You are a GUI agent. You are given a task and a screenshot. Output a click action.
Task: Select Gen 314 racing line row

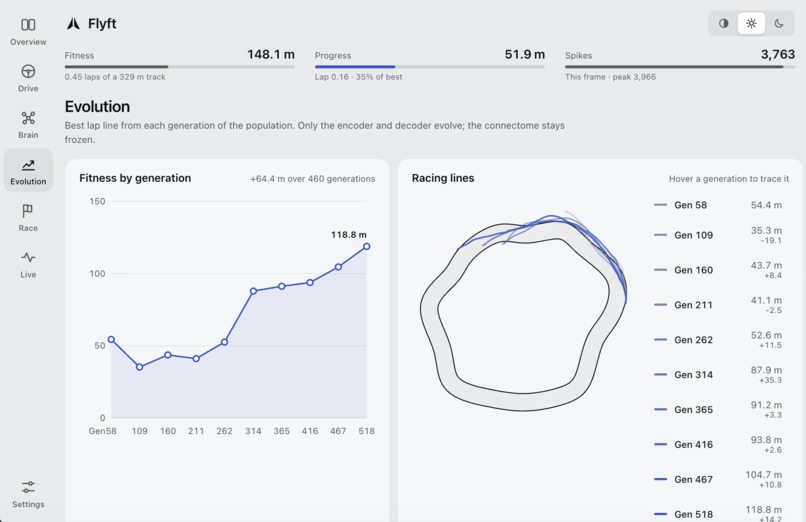coord(718,375)
